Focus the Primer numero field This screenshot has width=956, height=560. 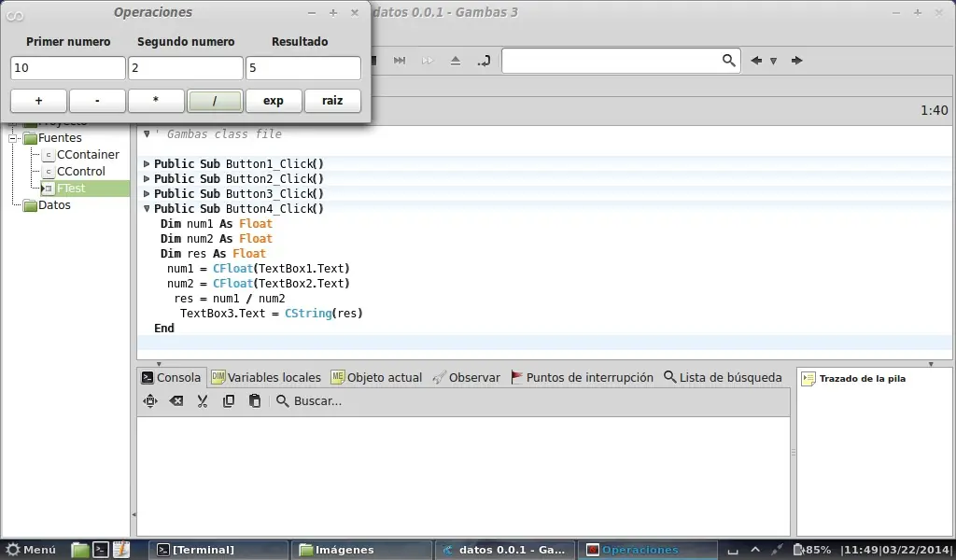point(67,67)
